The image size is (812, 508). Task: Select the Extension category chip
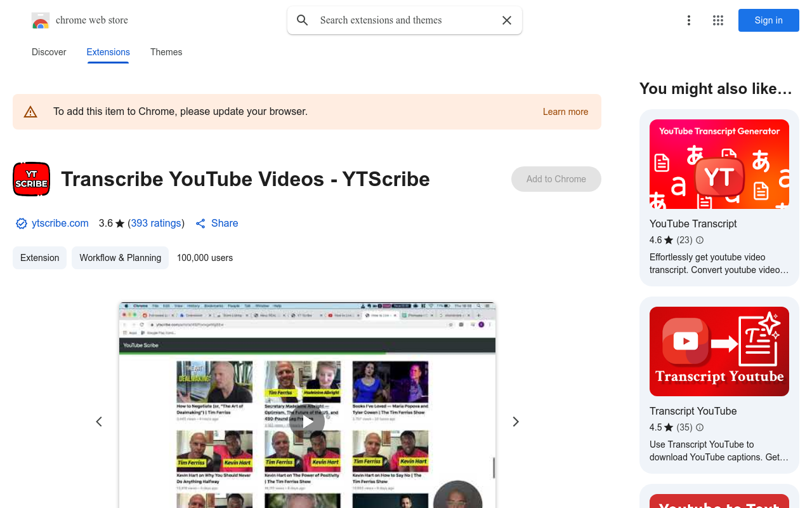[x=39, y=258]
